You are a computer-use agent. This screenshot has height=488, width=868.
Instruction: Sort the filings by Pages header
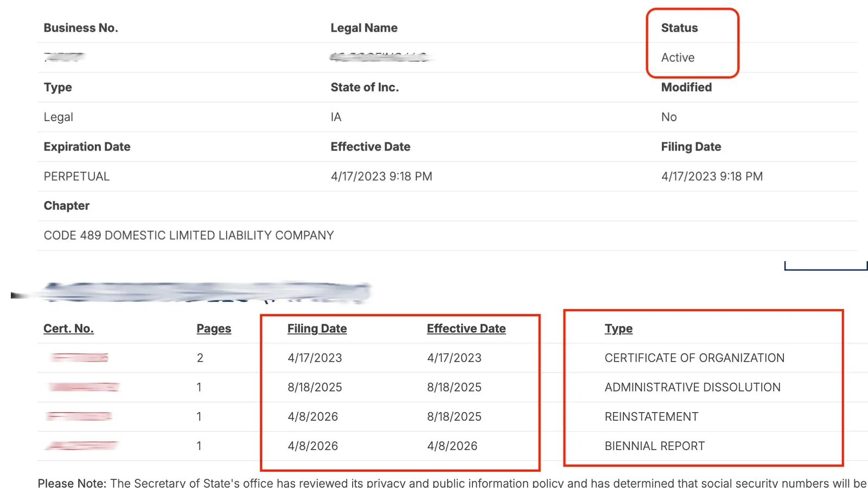tap(214, 329)
